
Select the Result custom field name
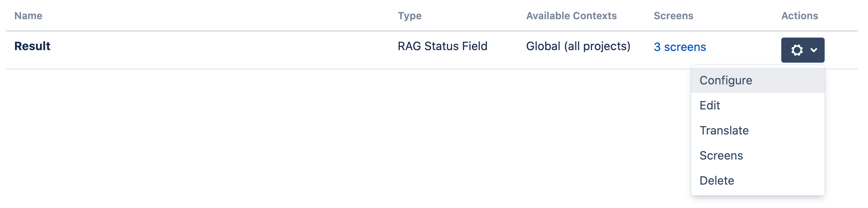pos(32,46)
